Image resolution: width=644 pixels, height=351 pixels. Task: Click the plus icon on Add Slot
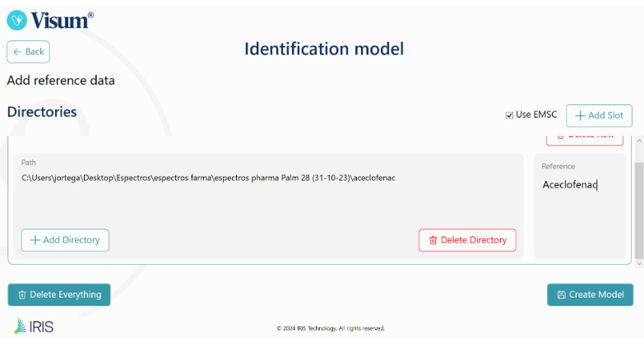[x=580, y=116]
